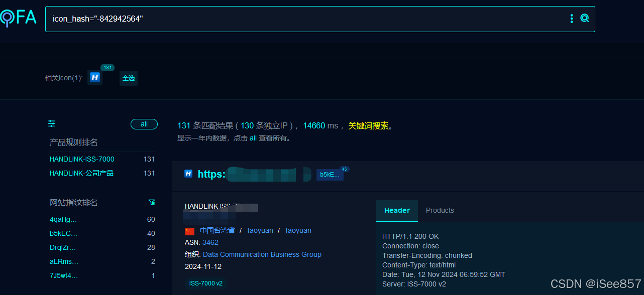Select fingerprint 4qaHg… entry
Image resolution: width=644 pixels, height=295 pixels.
[x=63, y=219]
